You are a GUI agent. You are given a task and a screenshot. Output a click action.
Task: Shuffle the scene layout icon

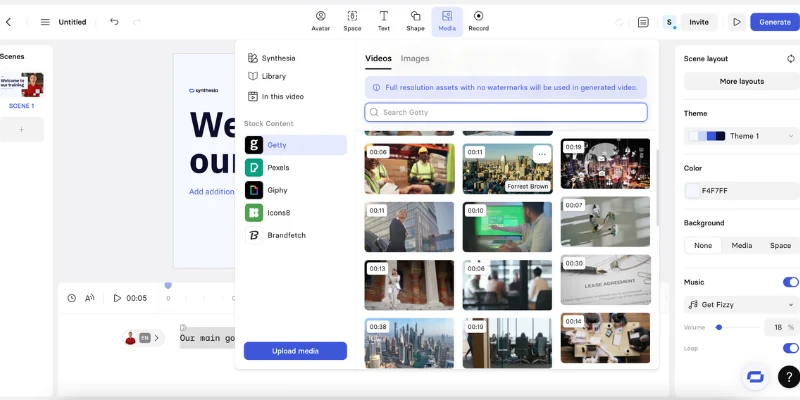point(790,59)
